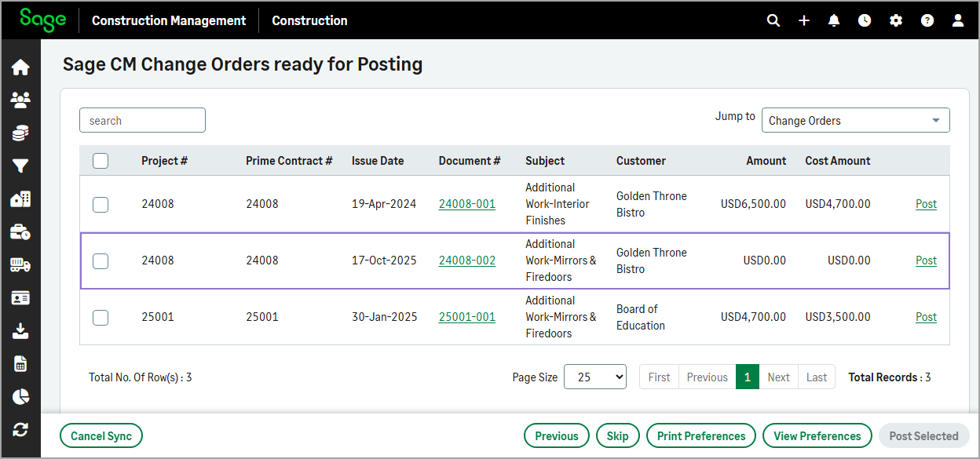
Task: Click the search magnifier icon in header
Action: [773, 21]
